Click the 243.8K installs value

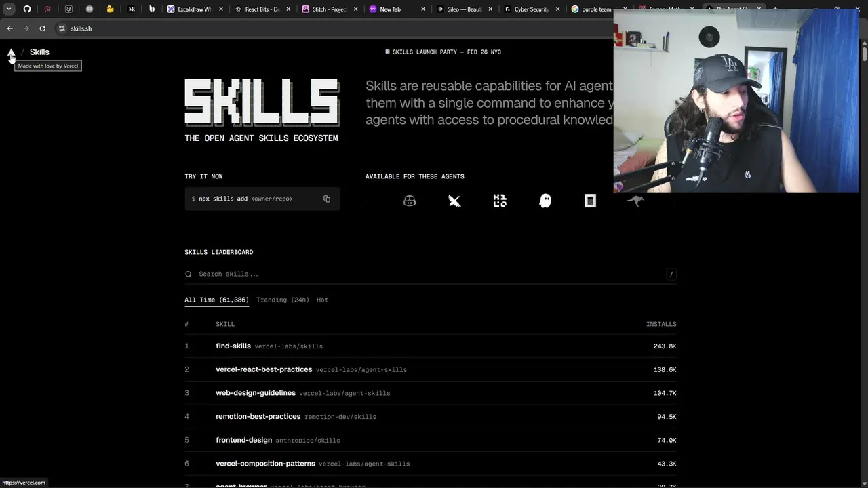[x=665, y=346]
